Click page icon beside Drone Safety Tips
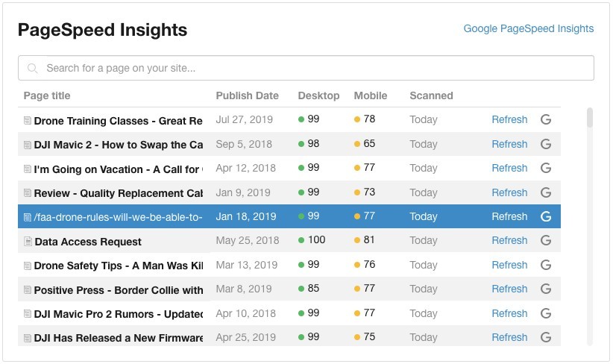The height and width of the screenshot is (364, 613). click(x=28, y=266)
